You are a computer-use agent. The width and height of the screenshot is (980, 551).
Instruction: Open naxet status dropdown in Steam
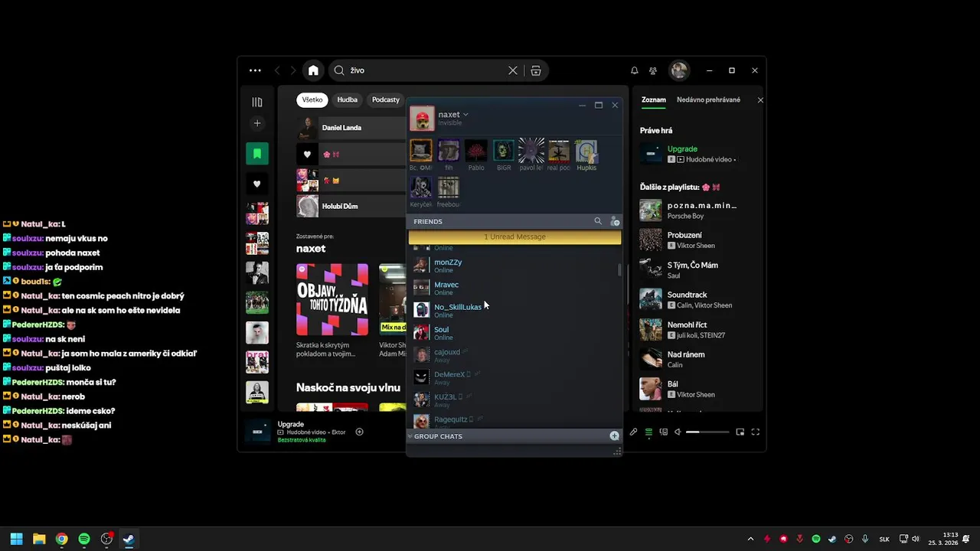pyautogui.click(x=465, y=115)
